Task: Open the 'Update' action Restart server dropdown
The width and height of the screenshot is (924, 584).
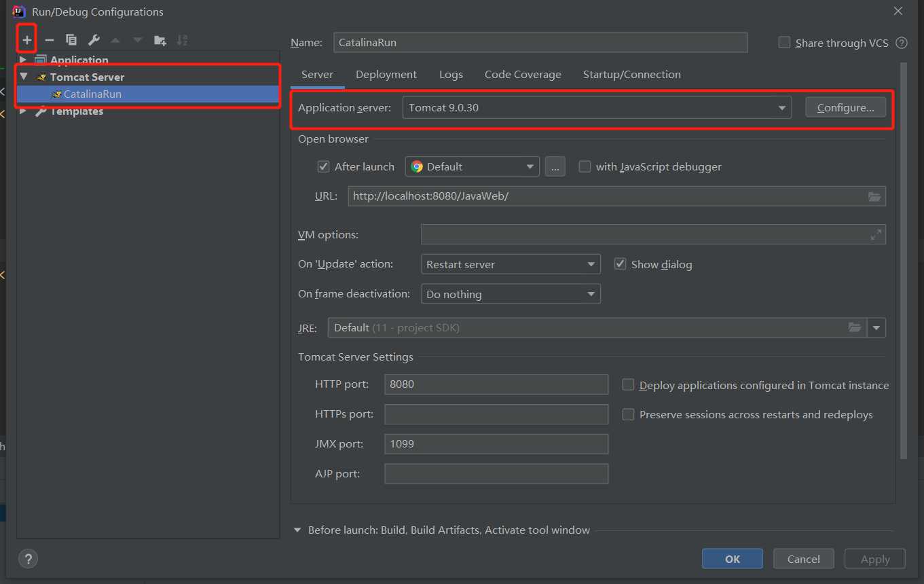Action: [511, 264]
